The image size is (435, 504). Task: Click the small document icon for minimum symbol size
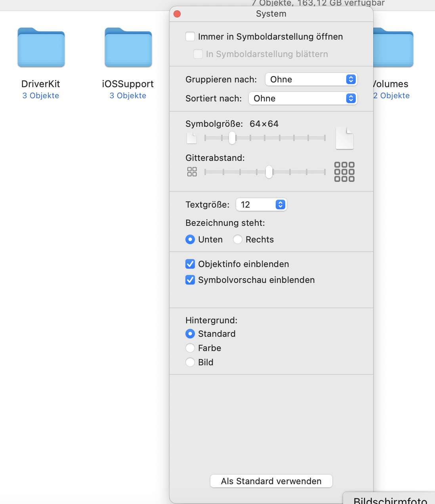pyautogui.click(x=192, y=138)
